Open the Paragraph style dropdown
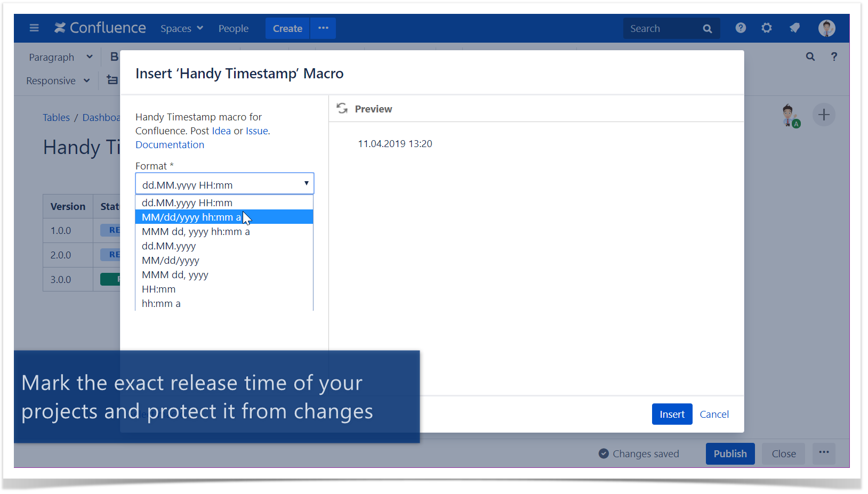Image resolution: width=868 pixels, height=494 pixels. [61, 57]
